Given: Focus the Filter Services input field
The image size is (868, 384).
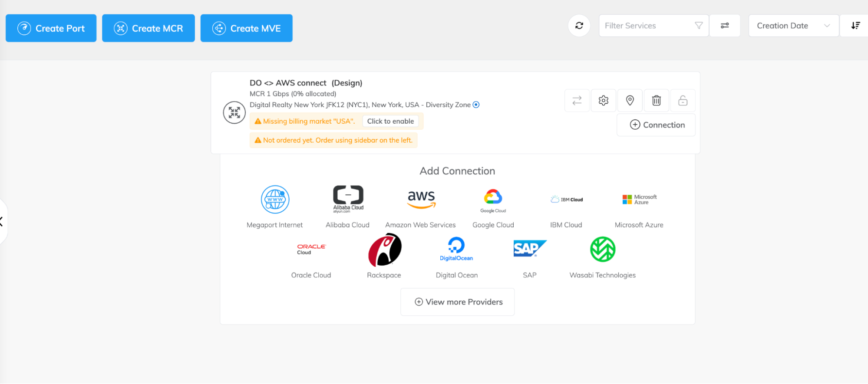Looking at the screenshot, I should [x=647, y=26].
